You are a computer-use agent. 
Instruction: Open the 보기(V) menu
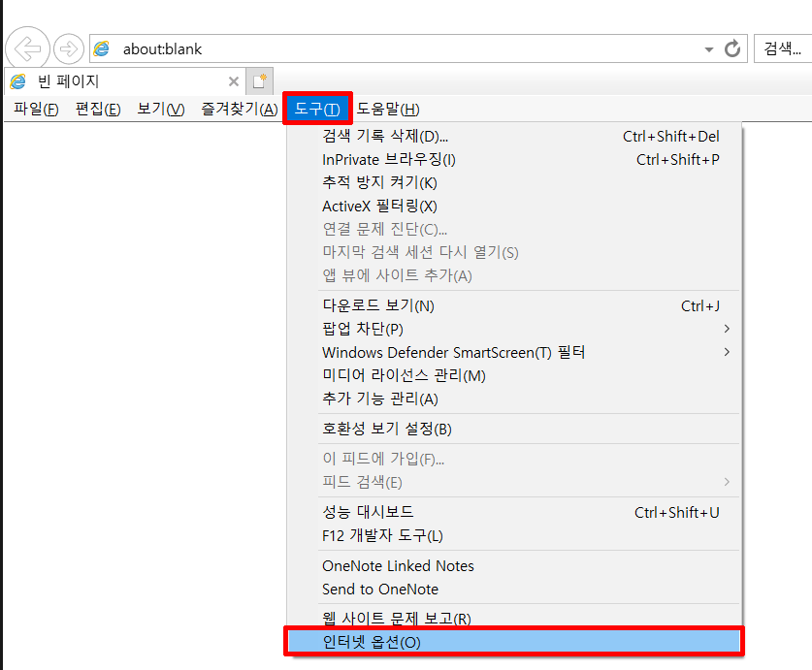coord(160,109)
